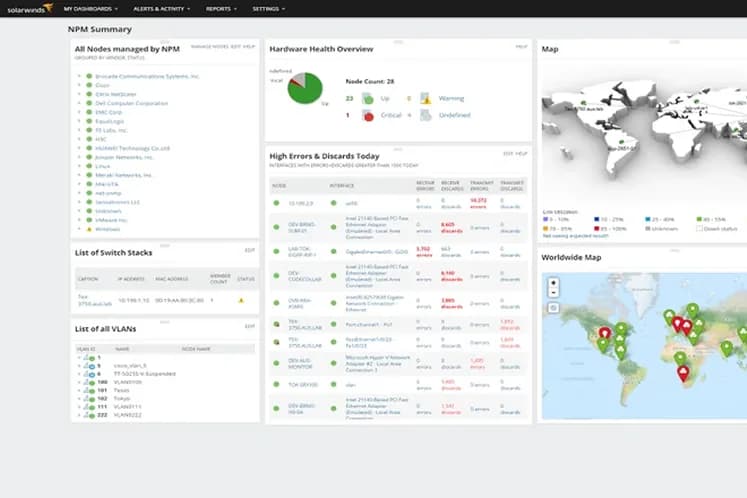Expand the Cisco vendor group

[x=79, y=85]
